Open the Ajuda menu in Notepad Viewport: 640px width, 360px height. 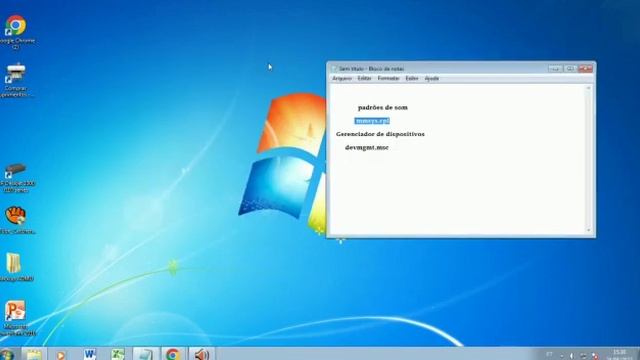431,78
